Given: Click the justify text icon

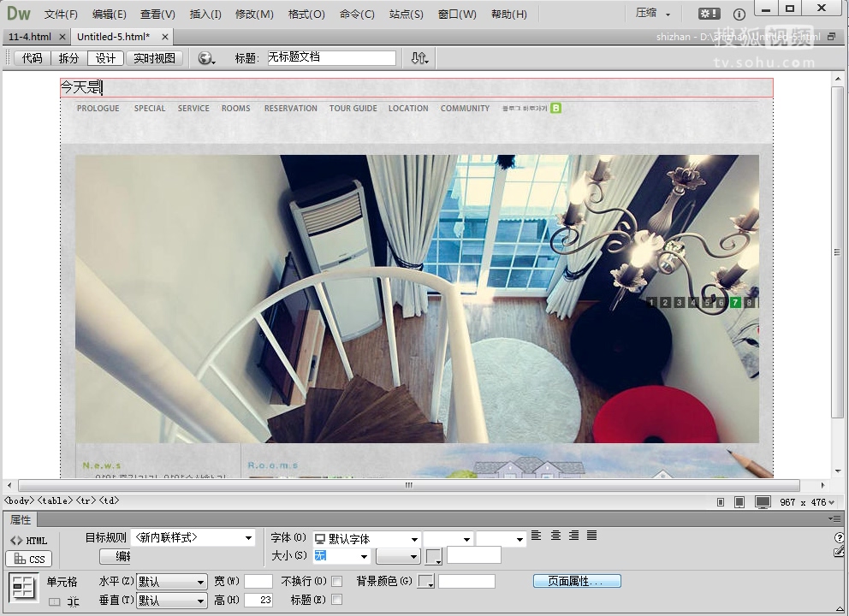Looking at the screenshot, I should [592, 536].
